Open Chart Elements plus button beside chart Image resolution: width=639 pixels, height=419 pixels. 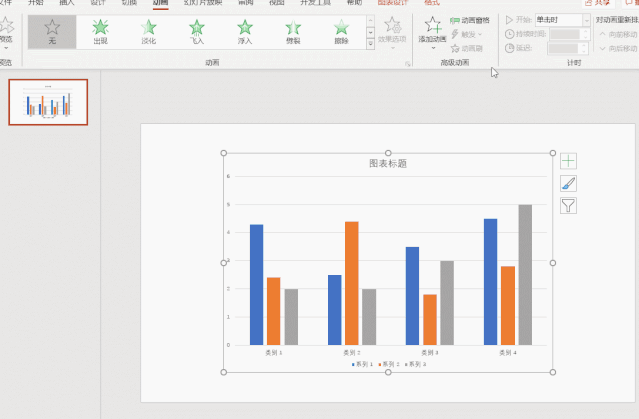(568, 161)
